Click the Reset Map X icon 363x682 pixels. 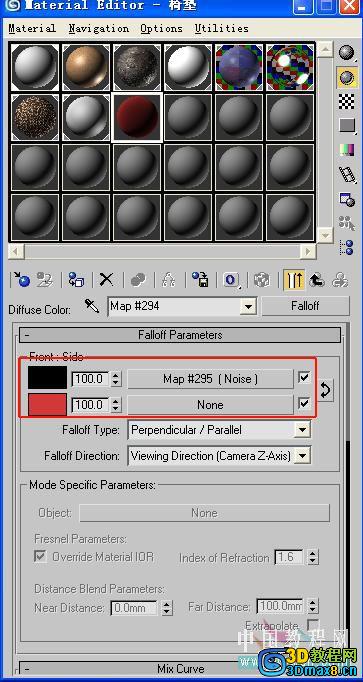point(107,280)
